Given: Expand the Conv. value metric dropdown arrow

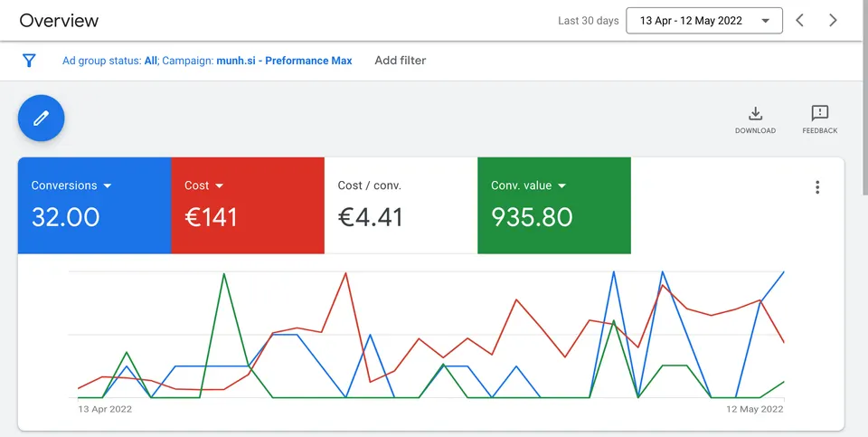Looking at the screenshot, I should (561, 186).
